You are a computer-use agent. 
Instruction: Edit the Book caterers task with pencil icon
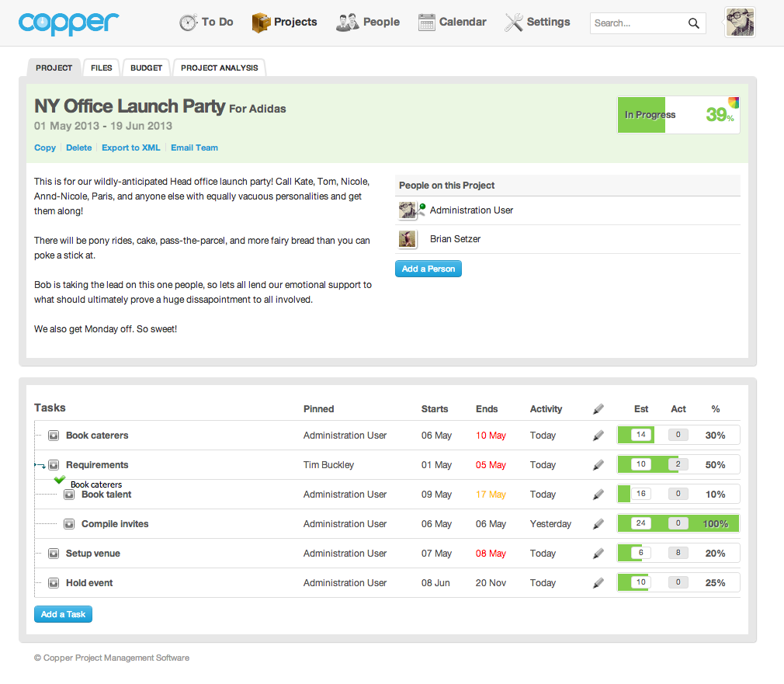(x=598, y=435)
